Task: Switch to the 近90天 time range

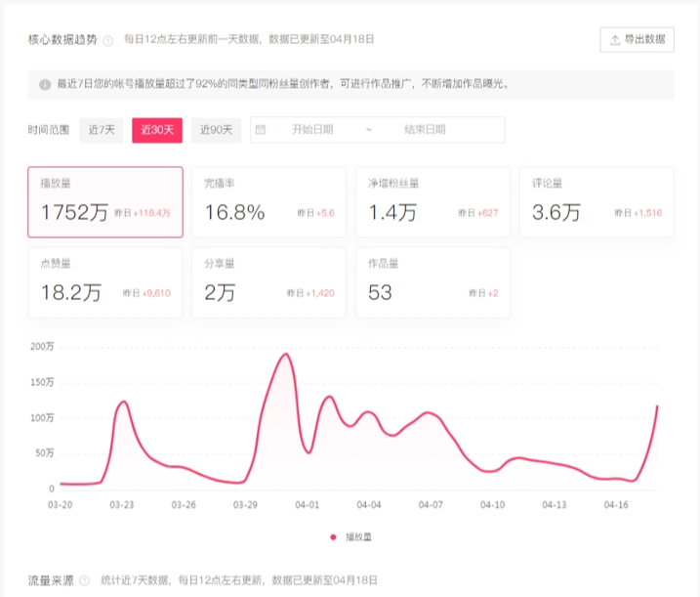Action: point(215,130)
